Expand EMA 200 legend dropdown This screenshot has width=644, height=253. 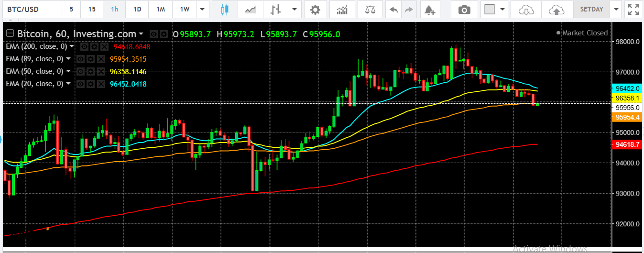tap(72, 46)
